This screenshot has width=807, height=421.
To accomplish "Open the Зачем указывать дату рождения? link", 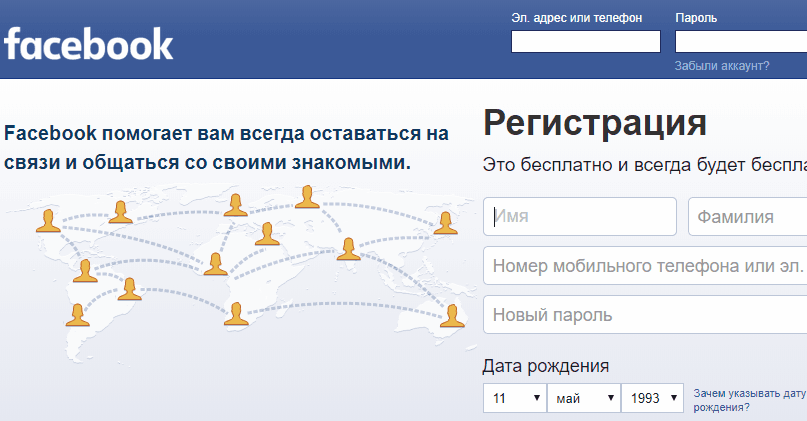I will (750, 400).
